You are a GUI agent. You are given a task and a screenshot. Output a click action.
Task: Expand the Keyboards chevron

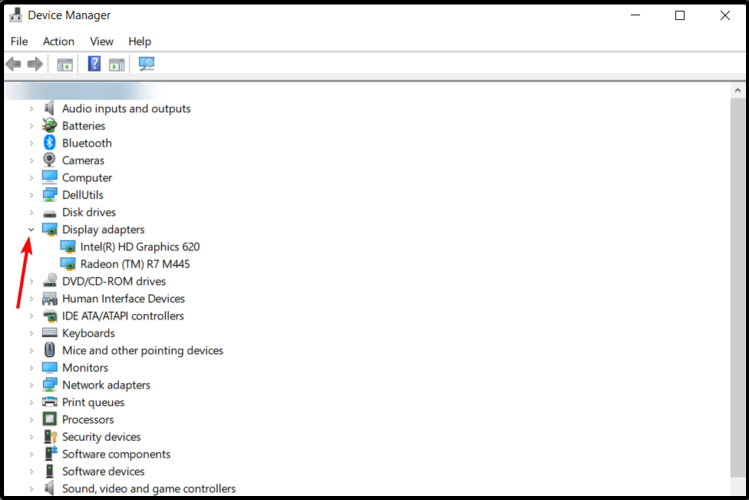(x=31, y=333)
